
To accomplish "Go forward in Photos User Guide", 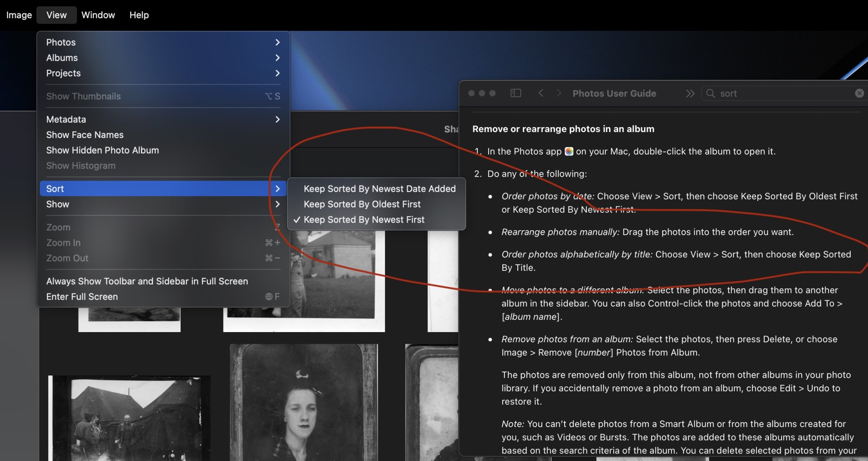I will pyautogui.click(x=559, y=93).
